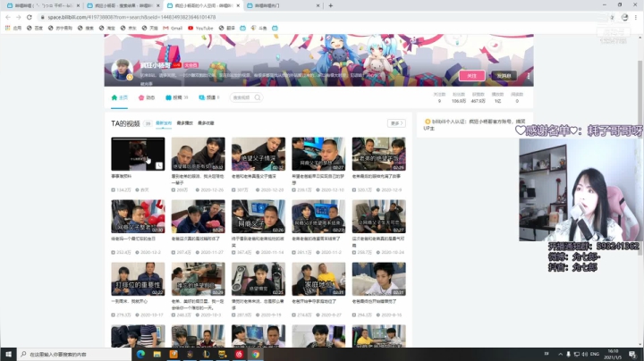Open the Apps grid in the bookmarks bar

click(x=7, y=28)
